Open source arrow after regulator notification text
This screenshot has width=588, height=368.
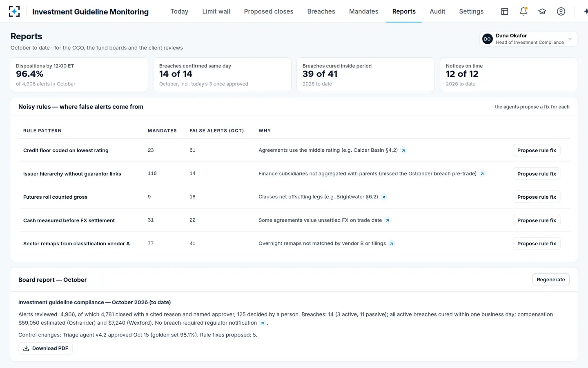263,323
